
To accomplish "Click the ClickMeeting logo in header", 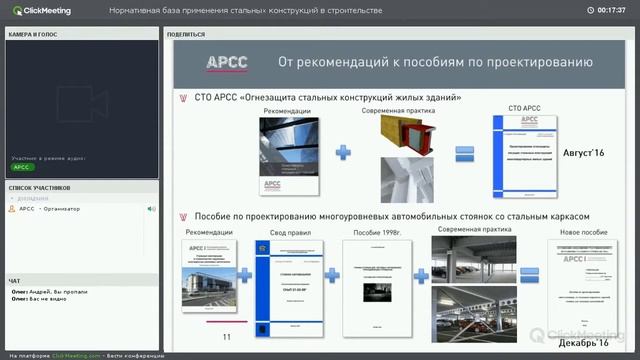I will (x=42, y=11).
